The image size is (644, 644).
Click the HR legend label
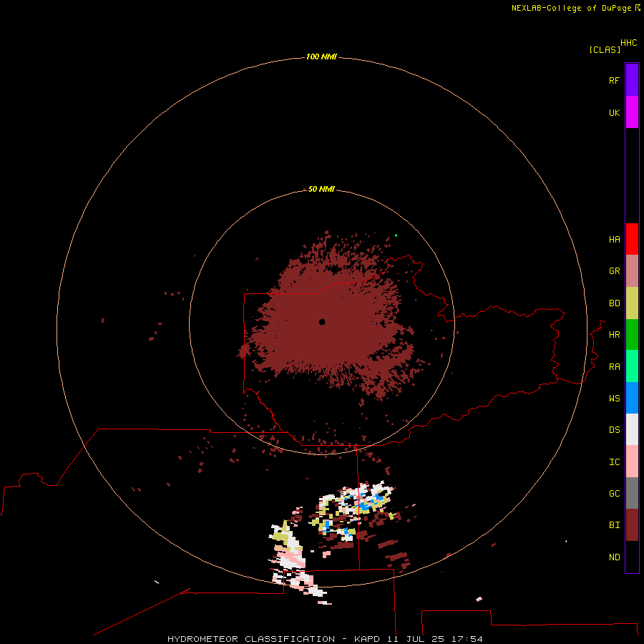(x=615, y=335)
